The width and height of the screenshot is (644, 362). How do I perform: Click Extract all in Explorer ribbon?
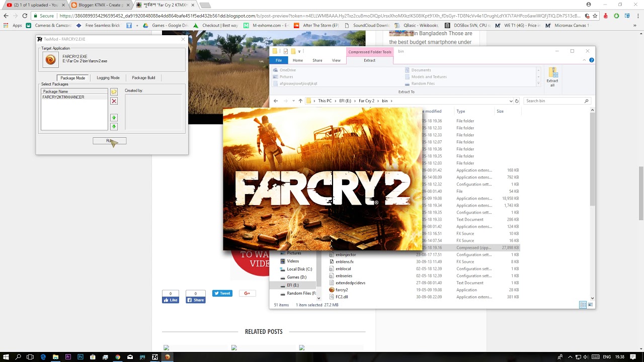(x=552, y=77)
